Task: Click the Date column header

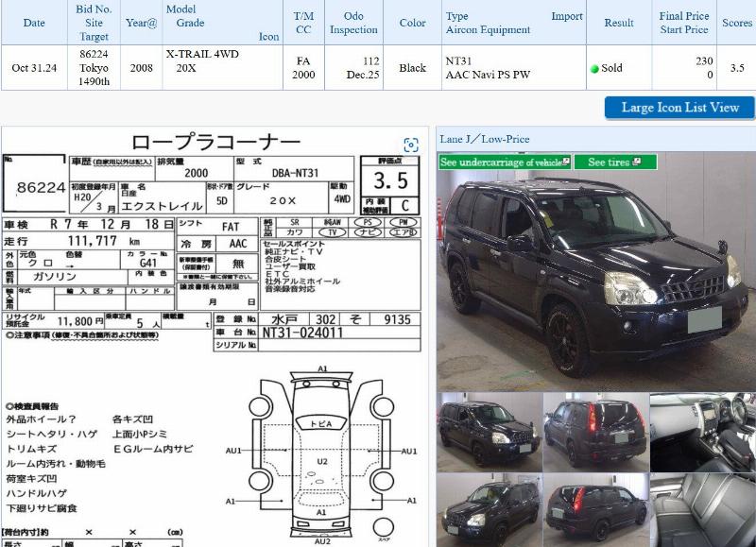Action: pos(34,23)
